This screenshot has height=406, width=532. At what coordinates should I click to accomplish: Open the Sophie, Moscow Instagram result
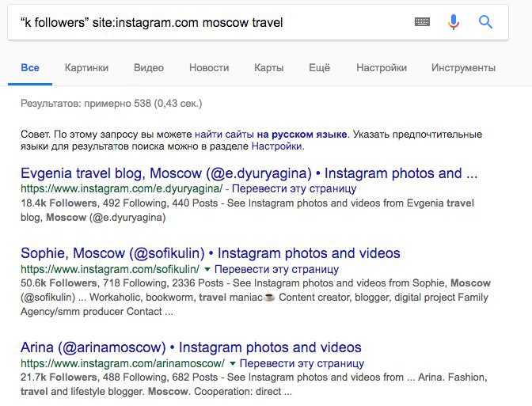tap(211, 254)
